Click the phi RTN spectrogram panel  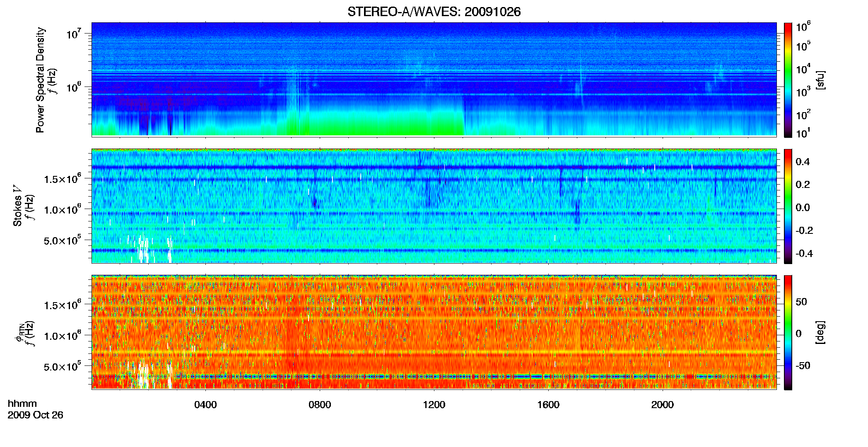434,332
